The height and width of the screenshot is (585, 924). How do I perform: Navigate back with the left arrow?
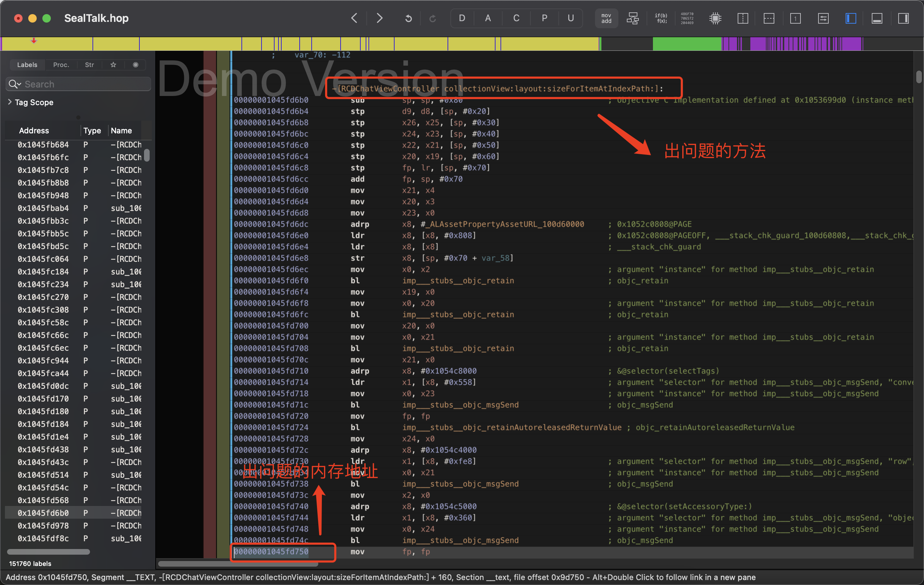[x=354, y=18]
